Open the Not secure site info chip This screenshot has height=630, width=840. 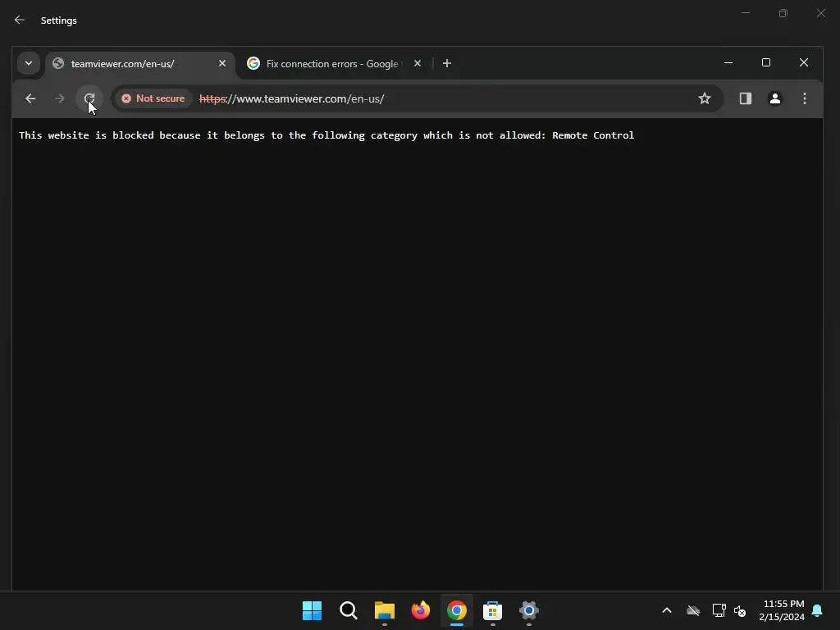pyautogui.click(x=153, y=98)
